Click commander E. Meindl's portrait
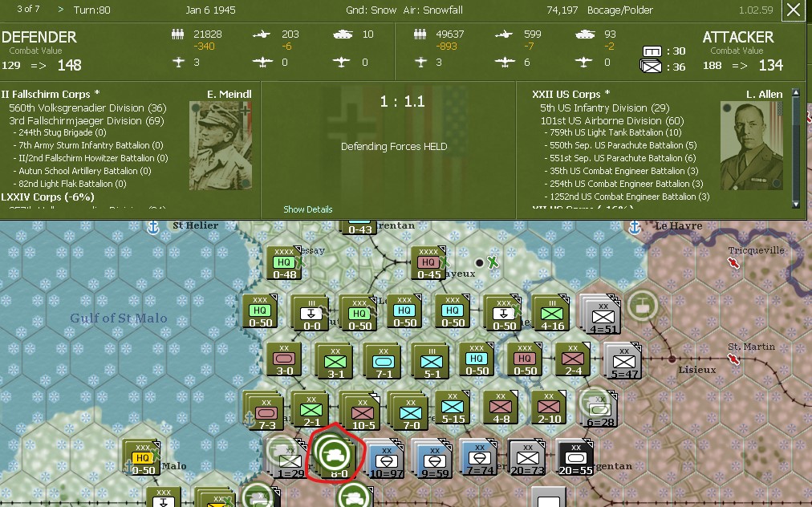812x507 pixels. pos(221,144)
